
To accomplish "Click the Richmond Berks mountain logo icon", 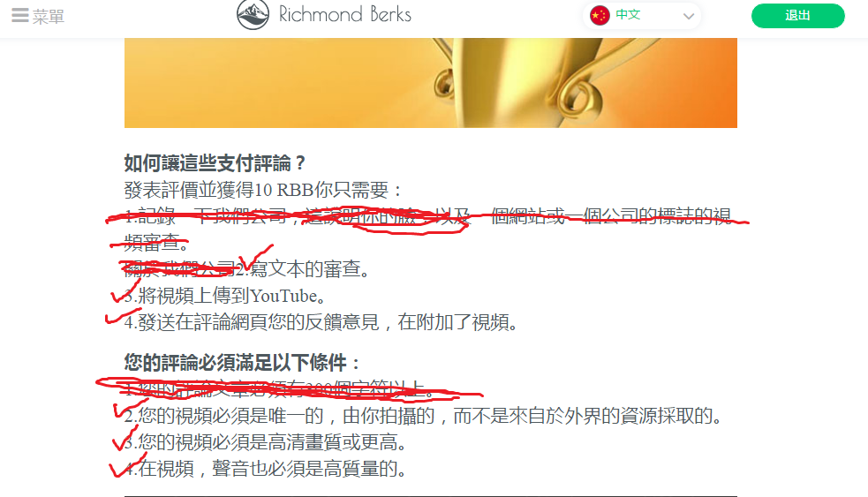I will 253,14.
